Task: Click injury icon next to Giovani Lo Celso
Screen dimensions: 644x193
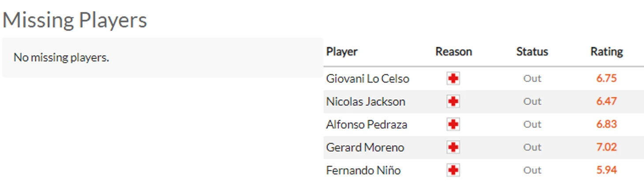Action: (453, 79)
